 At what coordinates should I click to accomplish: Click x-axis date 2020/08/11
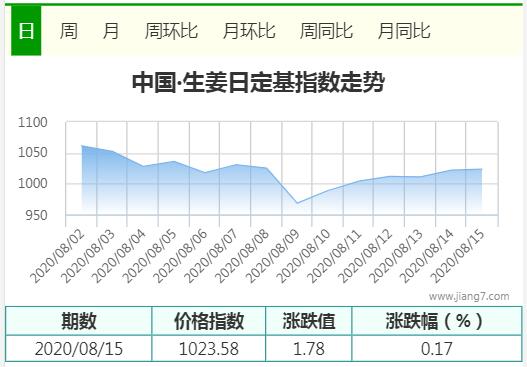click(x=335, y=257)
